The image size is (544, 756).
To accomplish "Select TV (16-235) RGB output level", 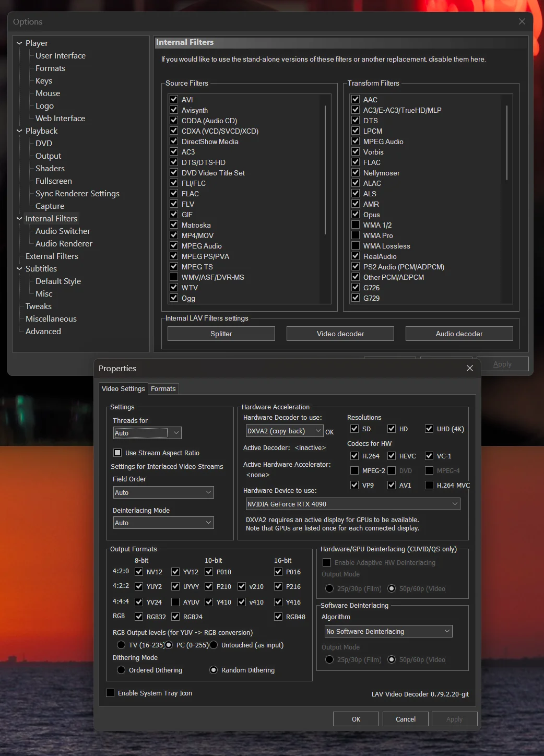I will coord(121,645).
